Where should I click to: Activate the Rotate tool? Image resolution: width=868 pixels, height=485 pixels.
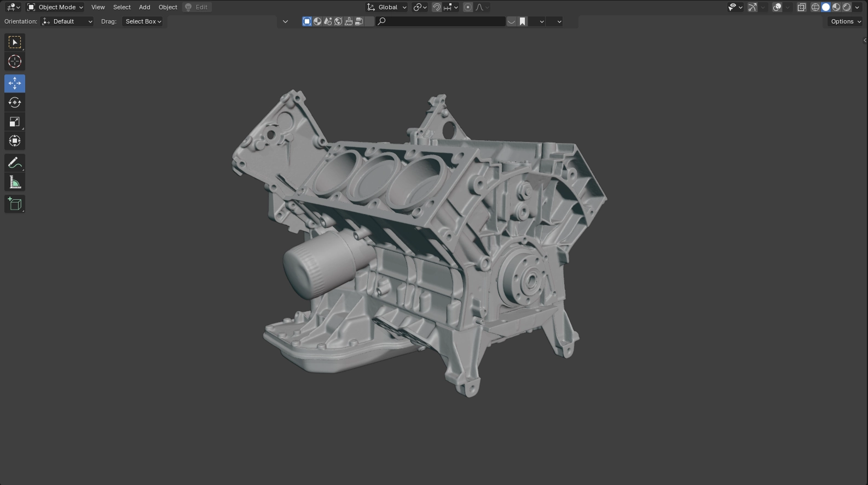point(15,103)
